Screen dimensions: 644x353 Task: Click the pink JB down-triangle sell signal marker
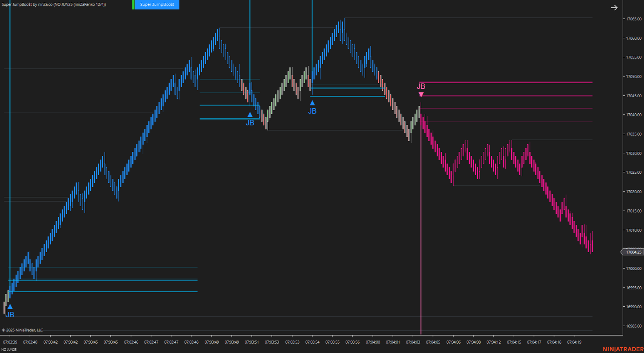click(421, 95)
